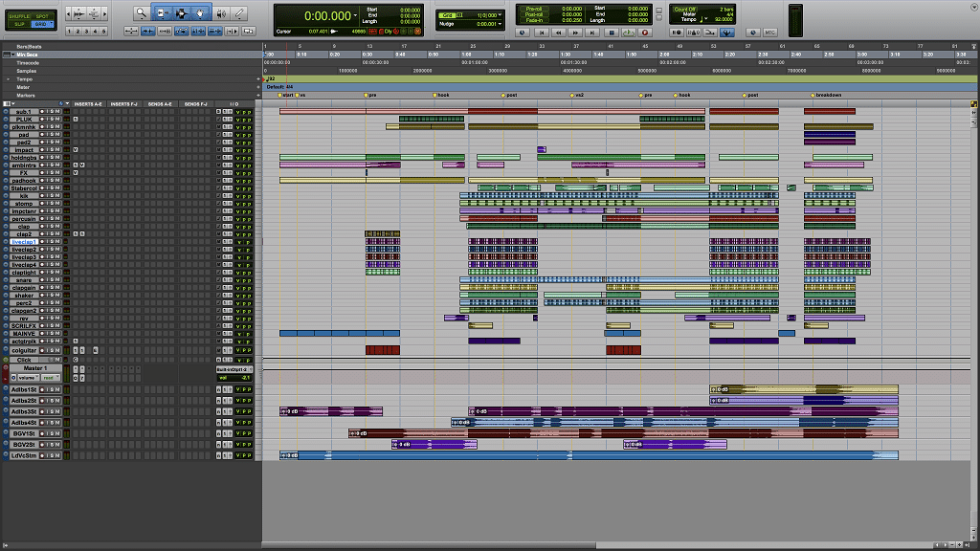Expand the Tempo ruler triangle
980x551 pixels.
click(x=8, y=79)
